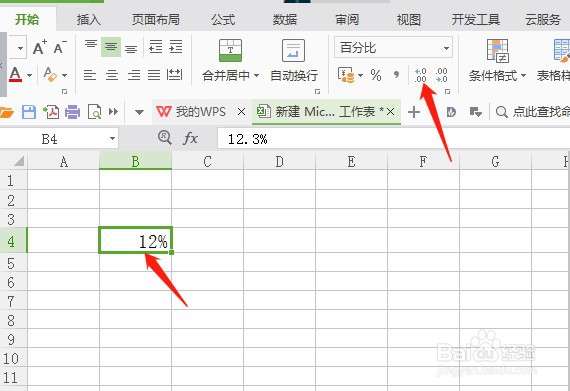Click the export to PDF icon

pyautogui.click(x=51, y=112)
